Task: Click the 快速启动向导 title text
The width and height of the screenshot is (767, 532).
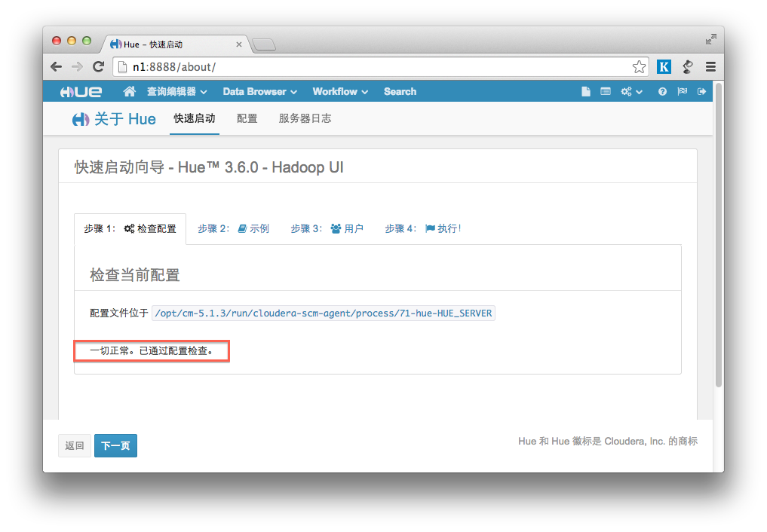Action: tap(209, 167)
